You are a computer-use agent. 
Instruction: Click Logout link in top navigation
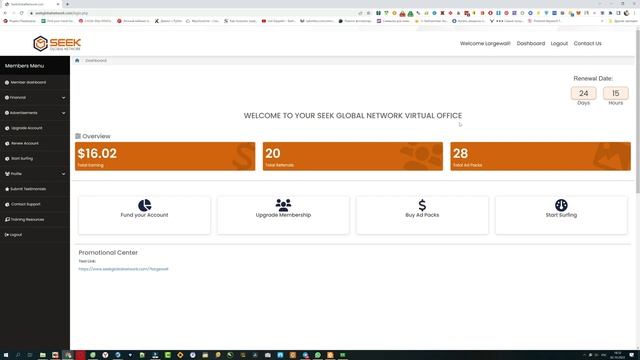tap(559, 43)
